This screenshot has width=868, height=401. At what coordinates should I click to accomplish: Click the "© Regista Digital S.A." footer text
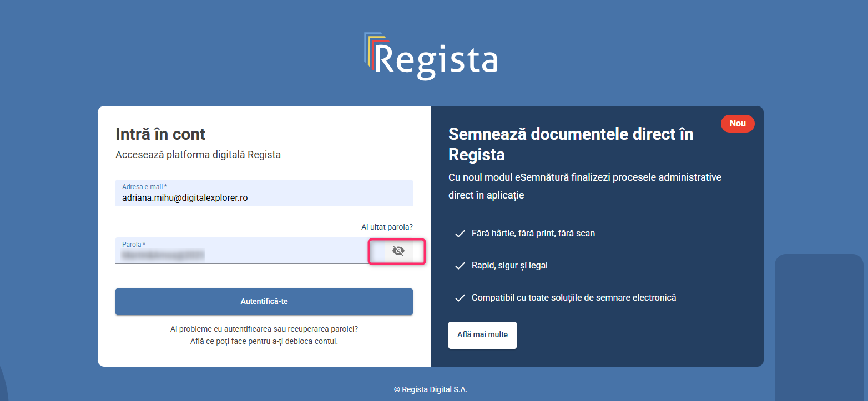coord(431,389)
